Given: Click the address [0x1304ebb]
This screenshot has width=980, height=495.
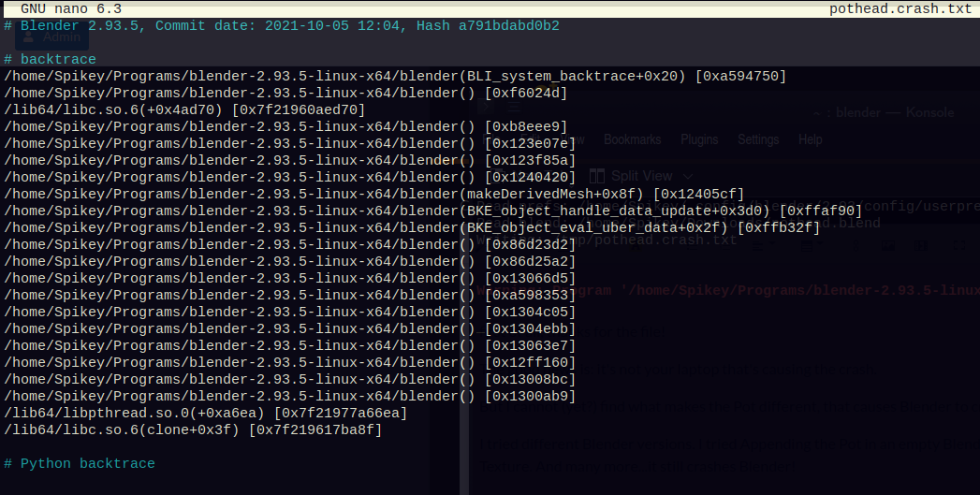Looking at the screenshot, I should click(530, 329).
